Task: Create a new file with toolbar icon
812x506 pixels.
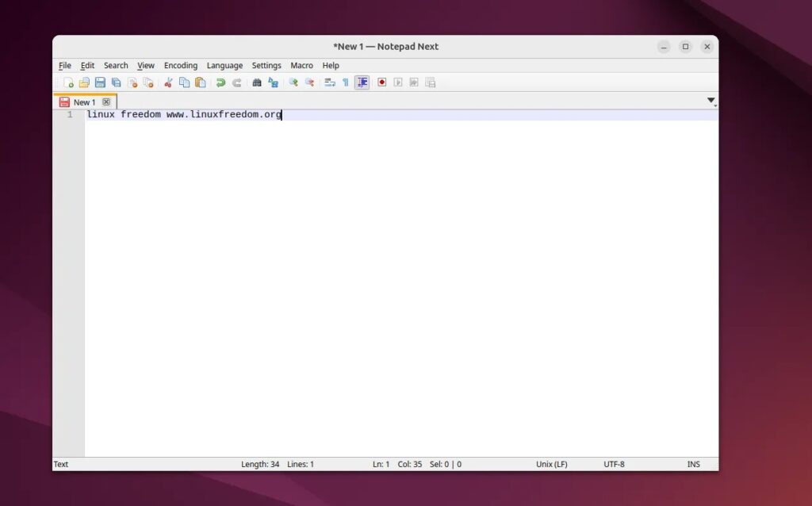Action: (68, 82)
